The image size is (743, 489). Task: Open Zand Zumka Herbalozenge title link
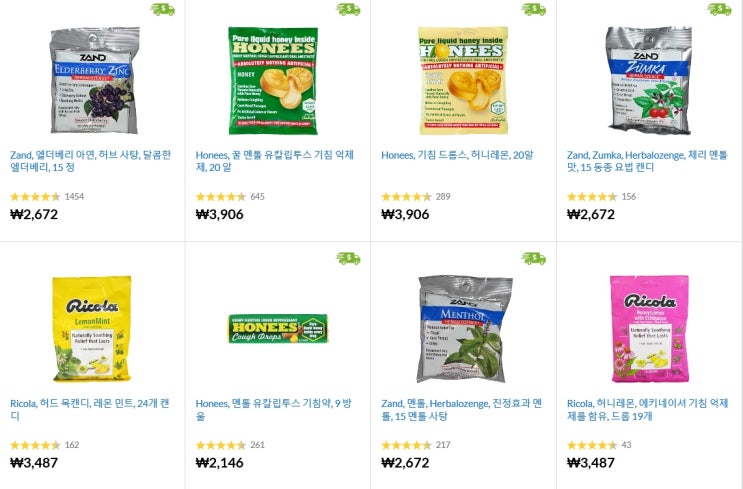[647, 161]
